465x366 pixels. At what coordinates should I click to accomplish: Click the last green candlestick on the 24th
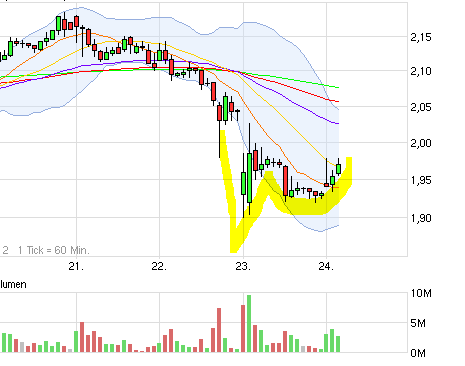[339, 168]
